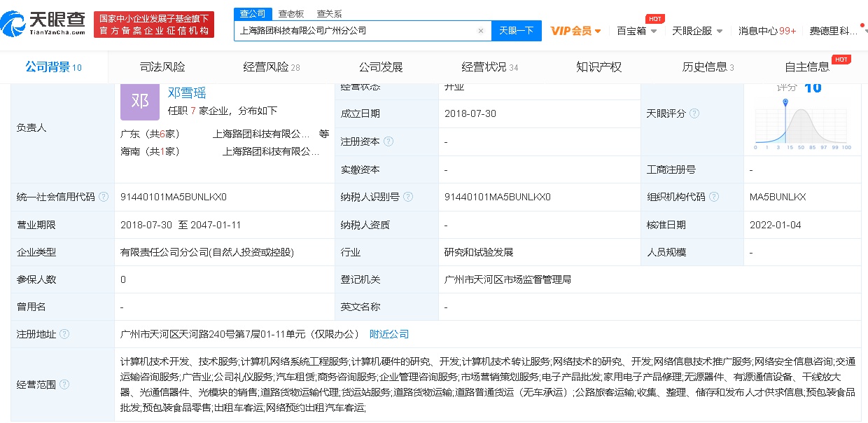868x423 pixels.
Task: View the 知识产权 section tab
Action: tap(599, 67)
